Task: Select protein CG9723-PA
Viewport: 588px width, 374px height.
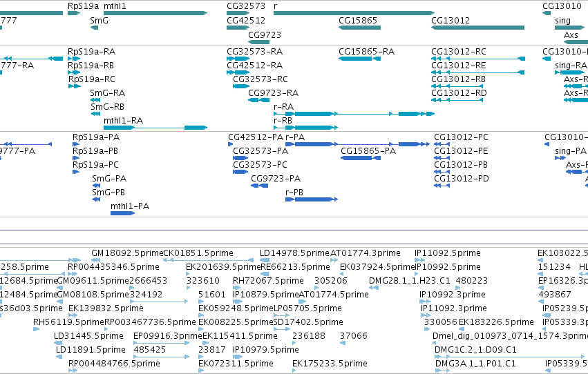Action: [260, 186]
